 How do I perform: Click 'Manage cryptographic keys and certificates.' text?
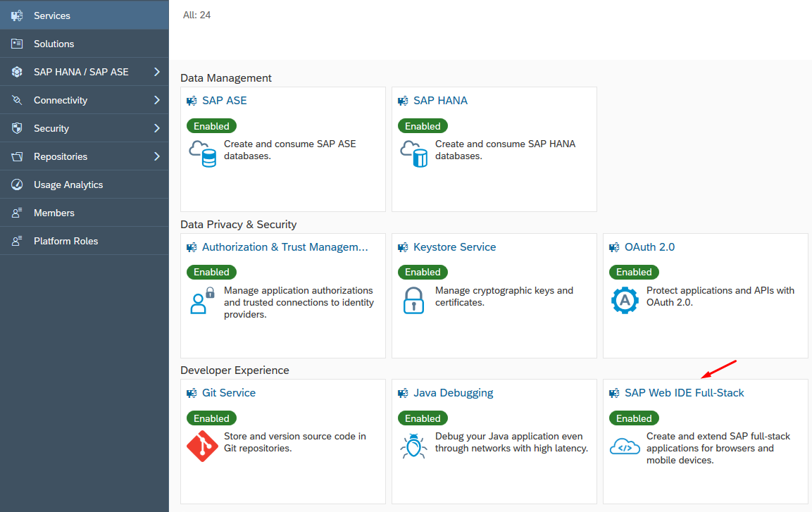(x=504, y=296)
